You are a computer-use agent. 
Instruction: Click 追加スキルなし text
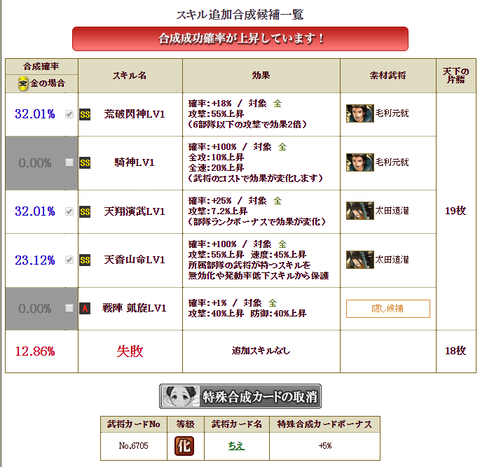click(261, 351)
